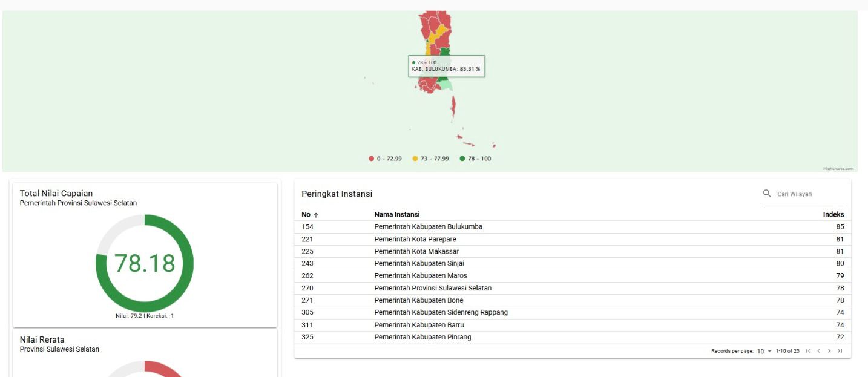Open the Records per page dropdown
The width and height of the screenshot is (868, 377).
point(764,351)
